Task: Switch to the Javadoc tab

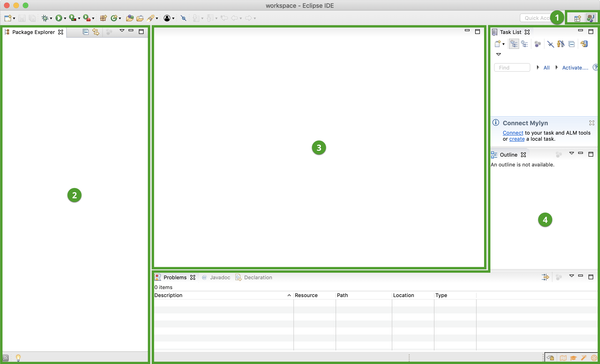Action: (x=219, y=277)
